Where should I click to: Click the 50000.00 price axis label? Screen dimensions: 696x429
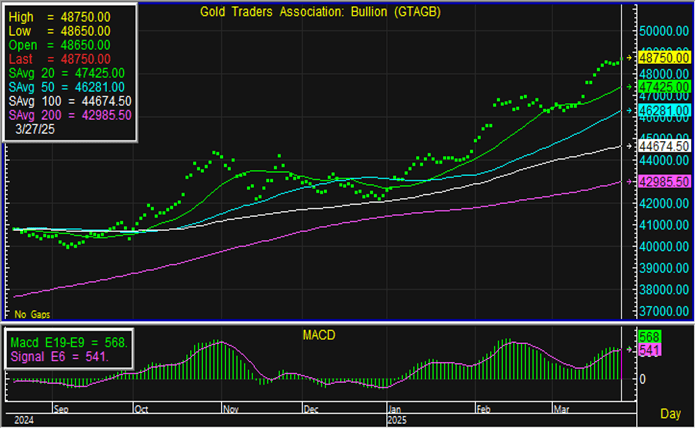(x=666, y=30)
